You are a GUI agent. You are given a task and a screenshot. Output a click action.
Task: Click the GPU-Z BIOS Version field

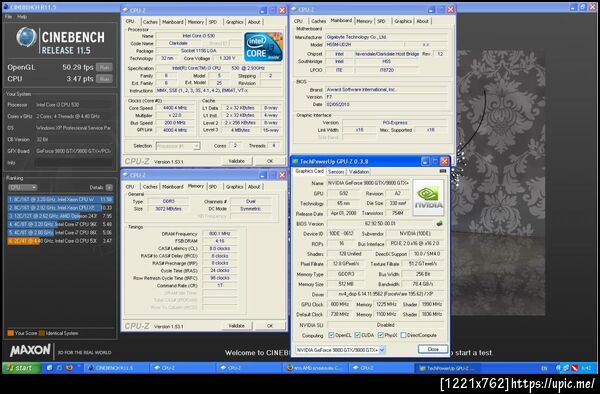click(380, 224)
